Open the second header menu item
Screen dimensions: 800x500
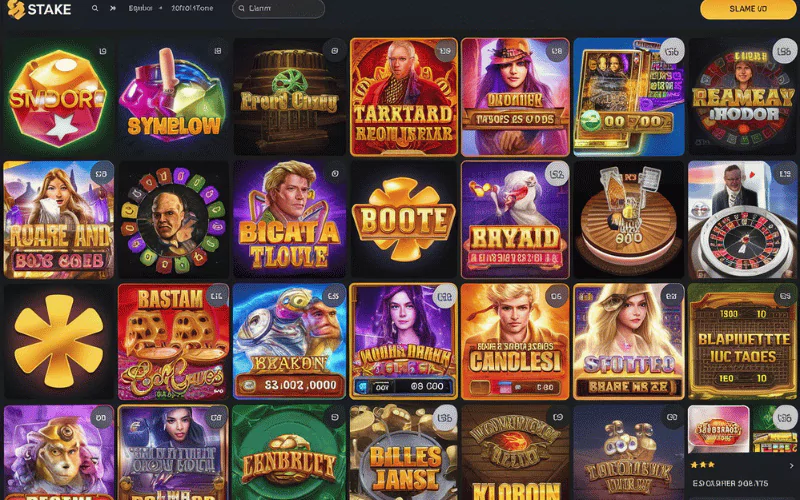pyautogui.click(x=192, y=8)
